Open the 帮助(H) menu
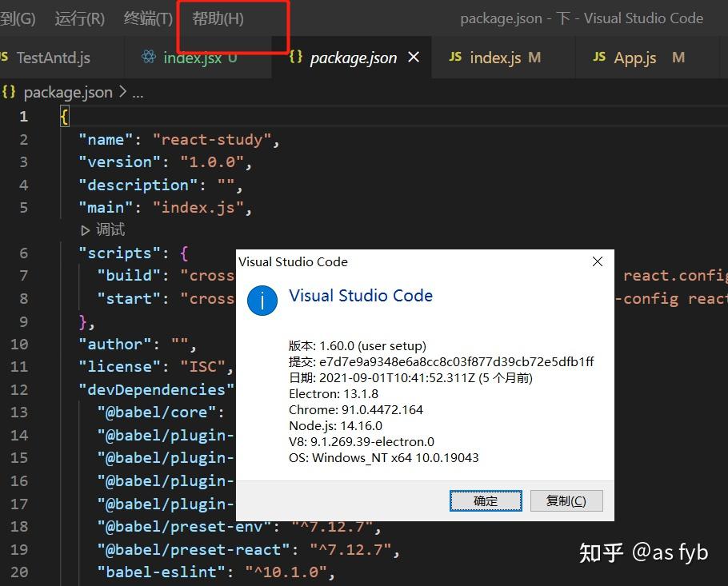 [218, 18]
